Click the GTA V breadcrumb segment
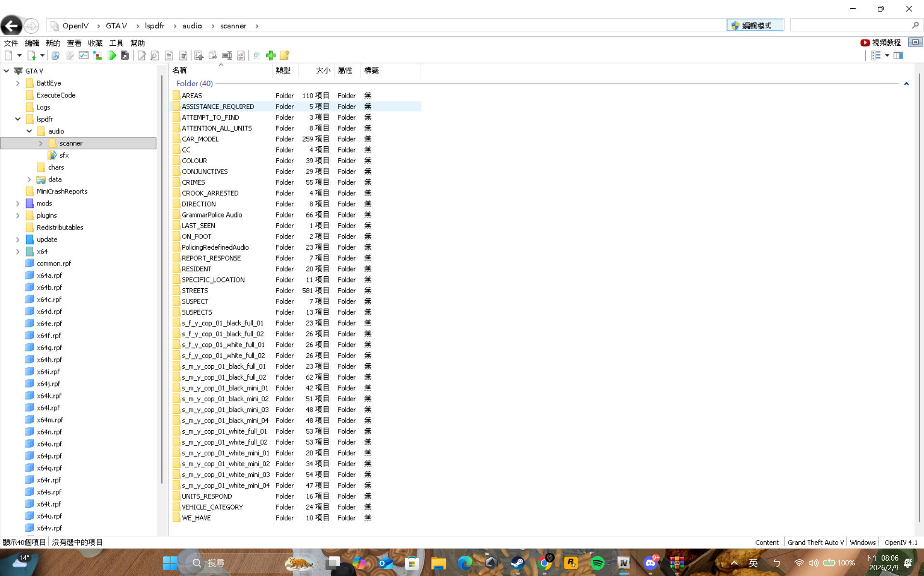 pos(117,26)
